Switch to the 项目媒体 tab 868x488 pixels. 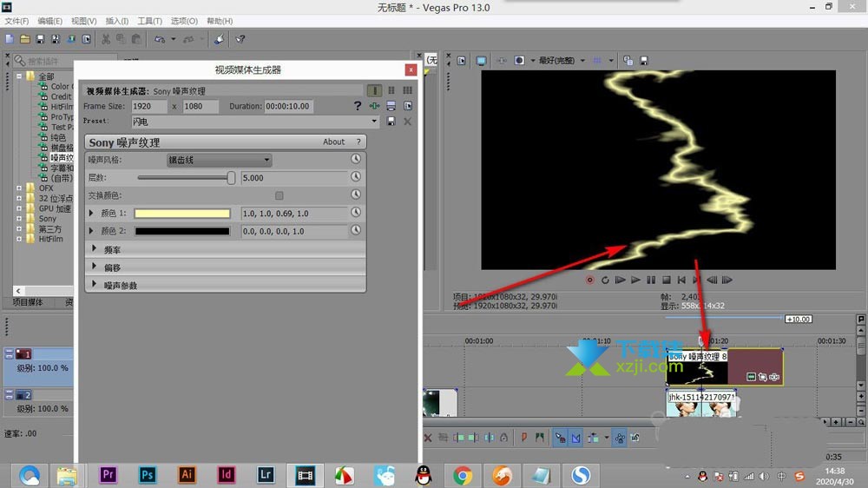28,302
